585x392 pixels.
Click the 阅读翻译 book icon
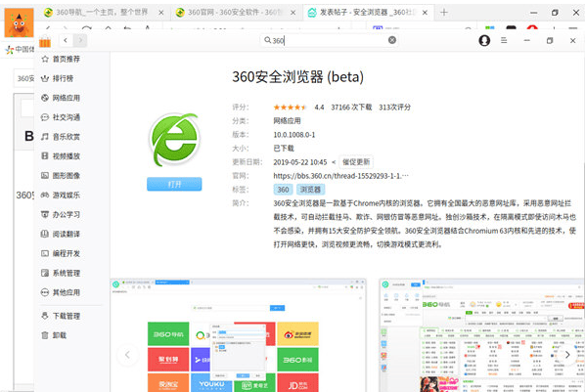point(45,234)
